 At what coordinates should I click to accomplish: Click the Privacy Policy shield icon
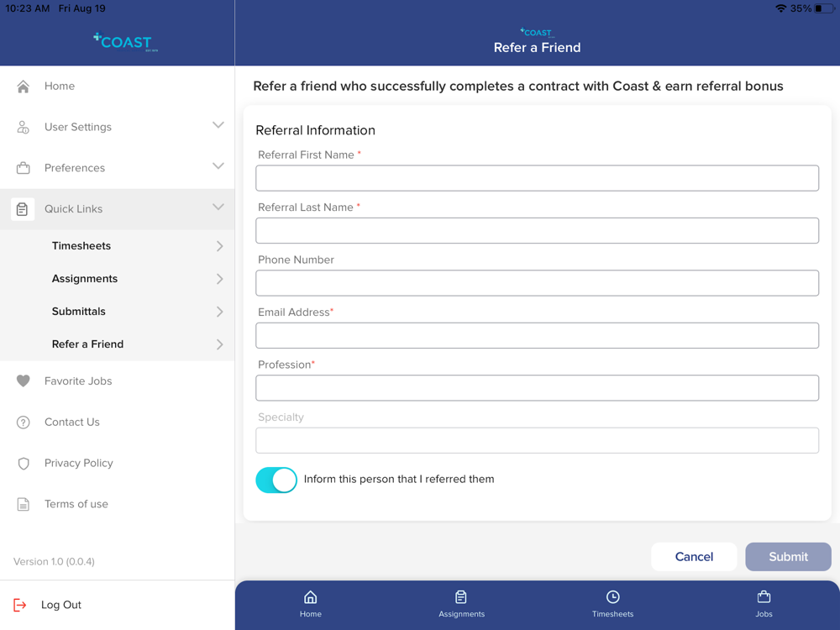point(23,464)
